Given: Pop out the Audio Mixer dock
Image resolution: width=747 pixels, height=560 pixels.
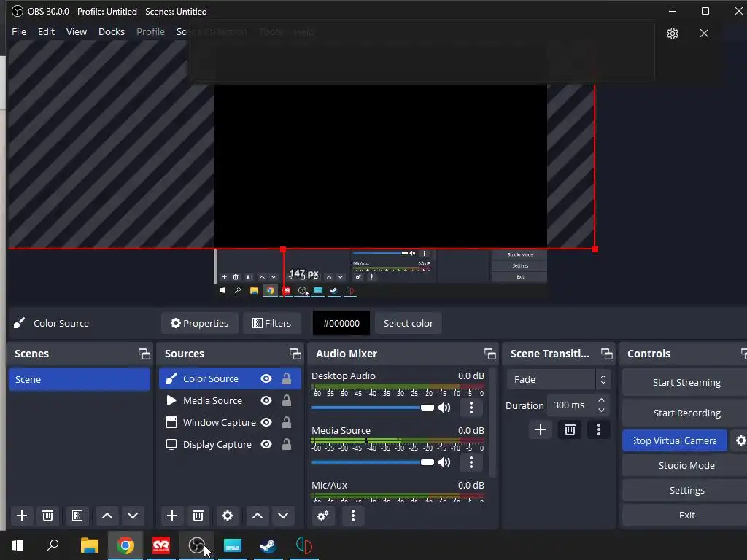Looking at the screenshot, I should [x=489, y=354].
